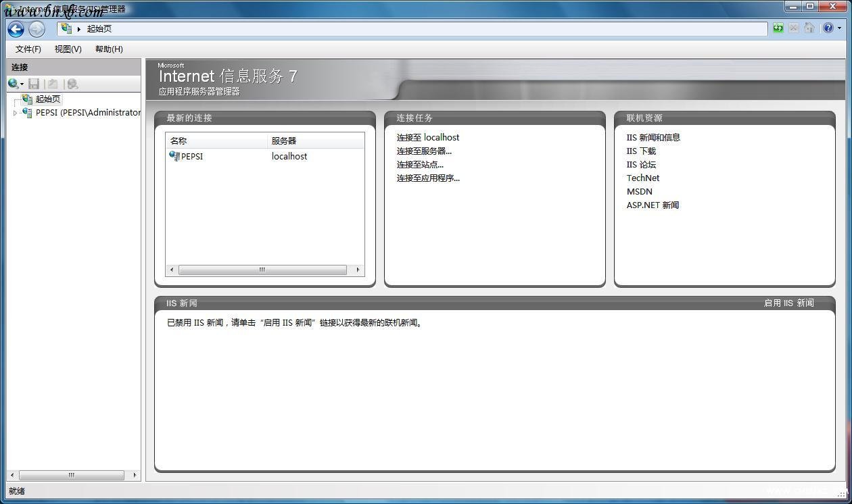Click the 连接至 localhost link
Viewport: 852px width, 504px height.
coord(427,137)
